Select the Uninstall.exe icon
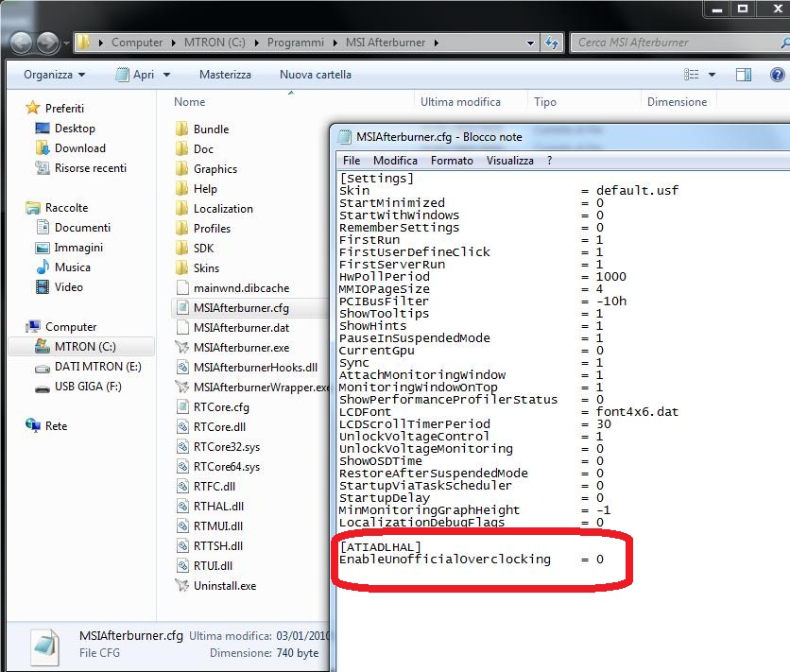The width and height of the screenshot is (790, 672). (x=181, y=586)
